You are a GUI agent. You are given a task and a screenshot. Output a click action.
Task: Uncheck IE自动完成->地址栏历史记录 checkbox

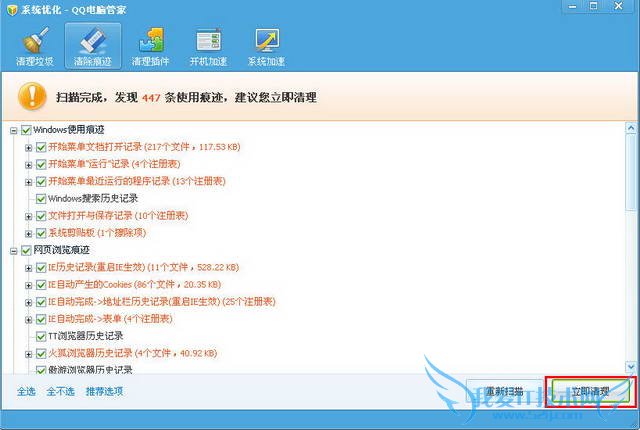pos(41,302)
